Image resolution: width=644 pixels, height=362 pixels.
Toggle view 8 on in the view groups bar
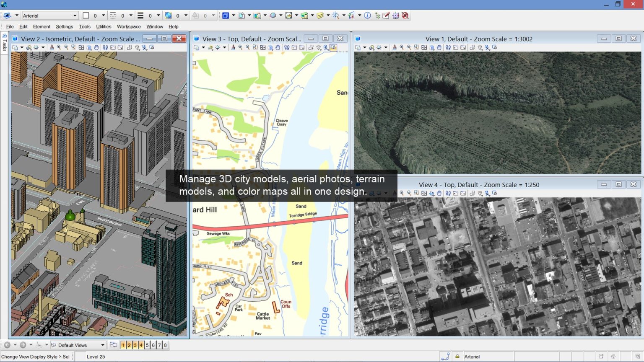pos(165,345)
